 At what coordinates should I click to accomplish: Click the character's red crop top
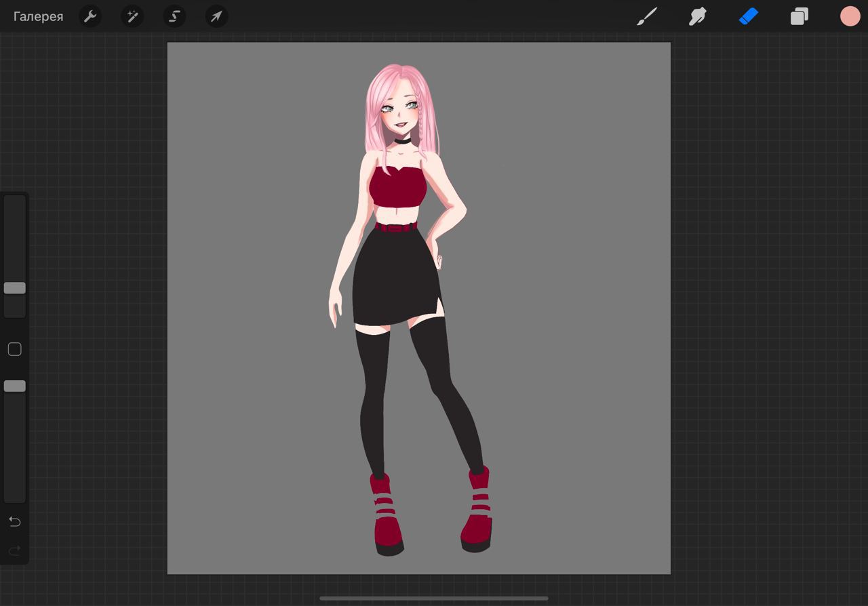(x=398, y=188)
